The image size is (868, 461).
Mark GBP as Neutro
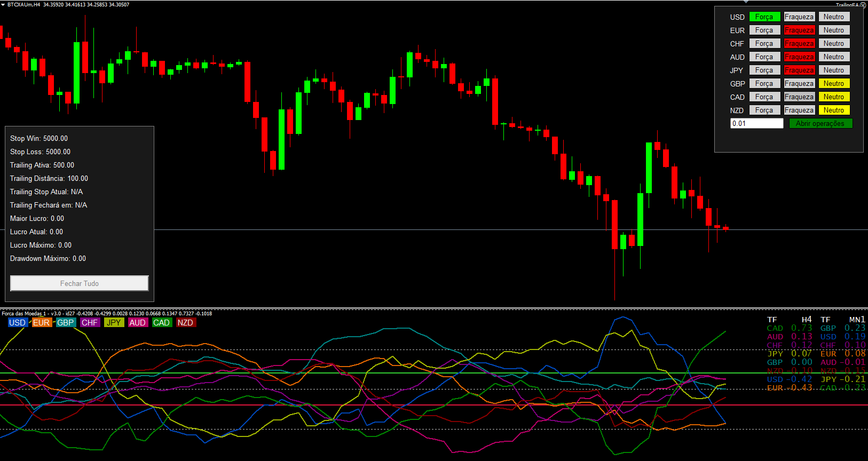coord(833,84)
